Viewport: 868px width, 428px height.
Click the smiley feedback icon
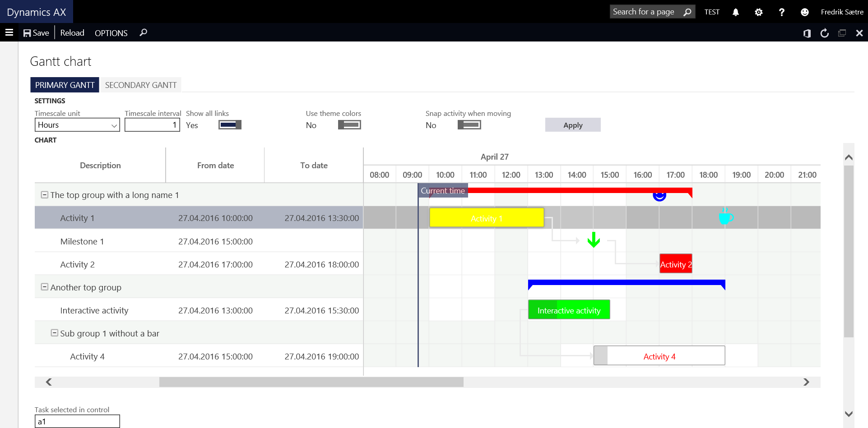pyautogui.click(x=804, y=12)
